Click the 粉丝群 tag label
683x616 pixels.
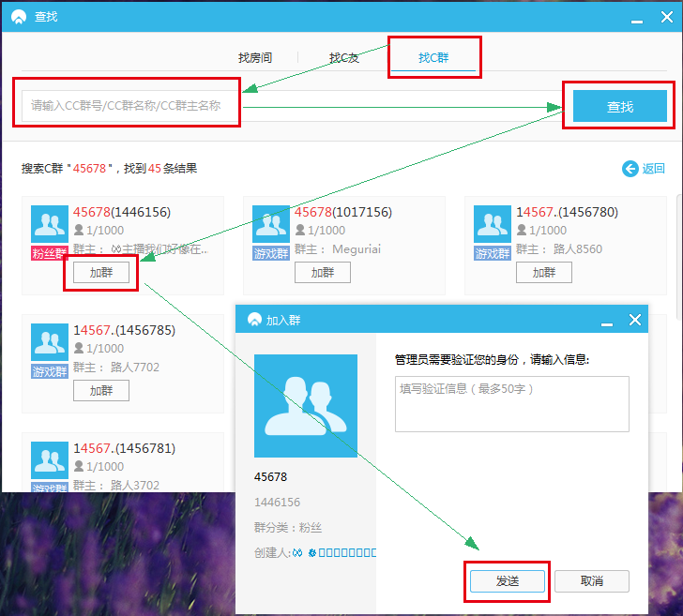tap(49, 253)
